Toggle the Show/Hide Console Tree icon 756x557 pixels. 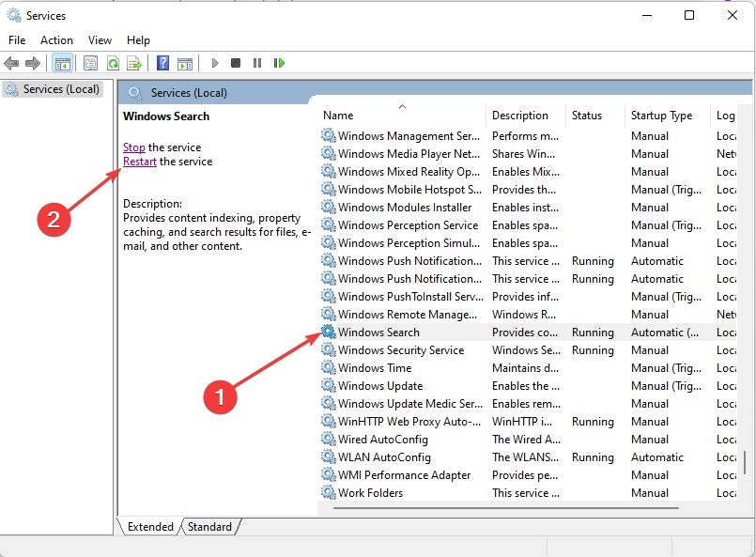[62, 63]
